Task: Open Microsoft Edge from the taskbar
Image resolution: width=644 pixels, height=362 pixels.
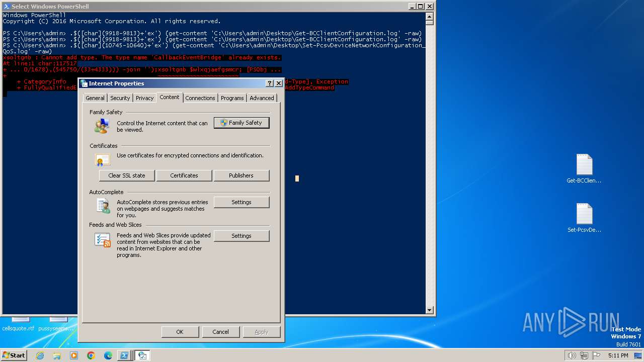Action: (x=108, y=355)
